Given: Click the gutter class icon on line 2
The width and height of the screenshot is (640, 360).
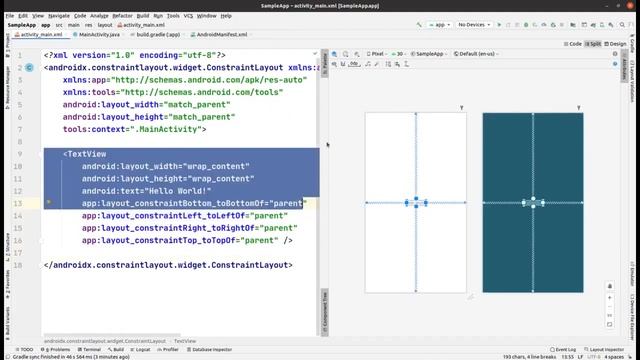Looking at the screenshot, I should (x=29, y=67).
